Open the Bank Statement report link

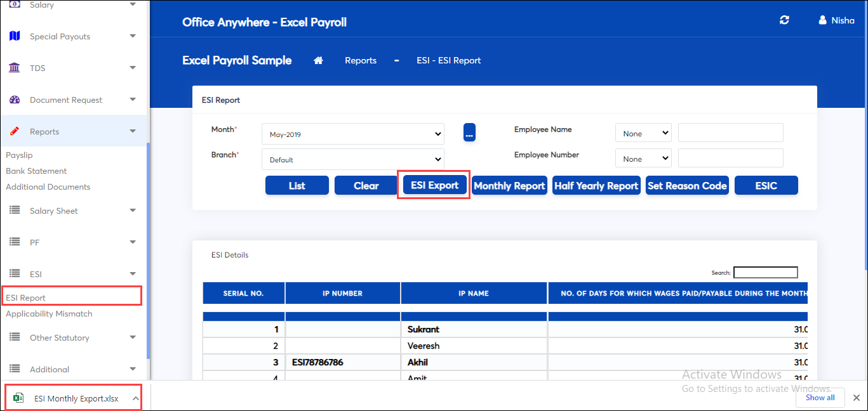[36, 171]
